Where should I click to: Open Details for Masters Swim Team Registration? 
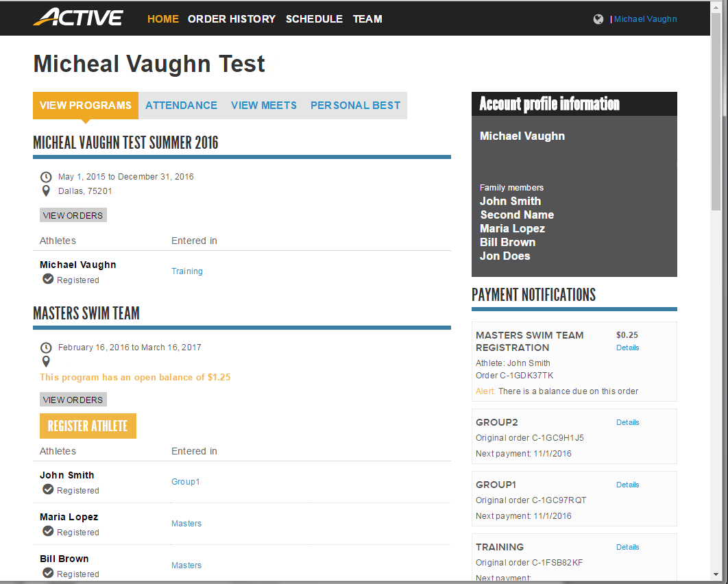(627, 348)
